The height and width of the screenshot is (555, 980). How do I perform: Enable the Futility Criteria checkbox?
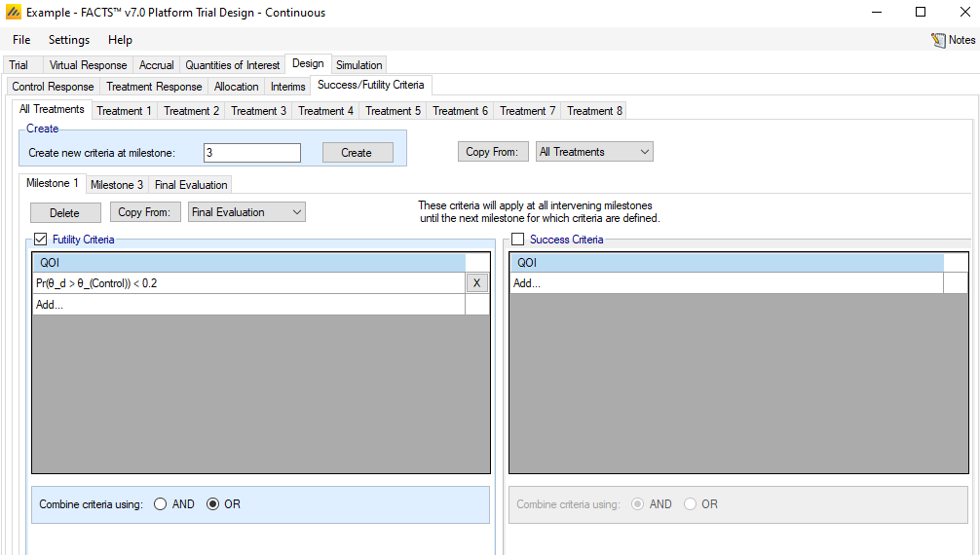tap(41, 240)
